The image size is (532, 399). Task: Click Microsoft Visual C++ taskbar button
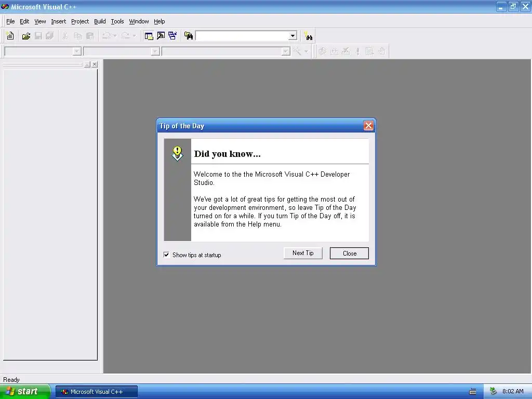97,392
